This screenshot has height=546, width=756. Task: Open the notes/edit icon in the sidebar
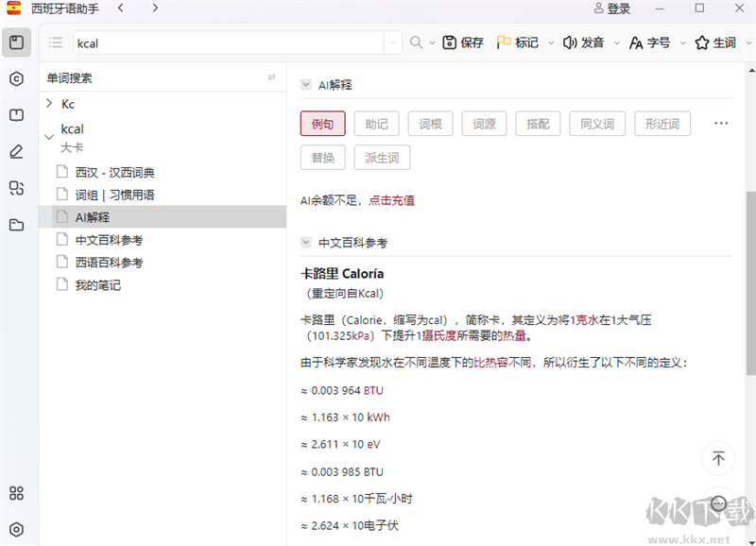pos(15,150)
